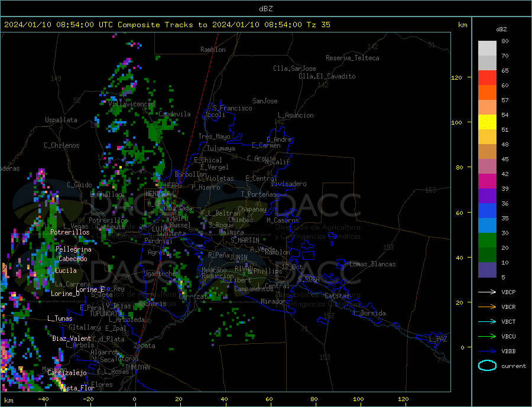Click the 'Clla.SanJose' map label

[x=294, y=69]
